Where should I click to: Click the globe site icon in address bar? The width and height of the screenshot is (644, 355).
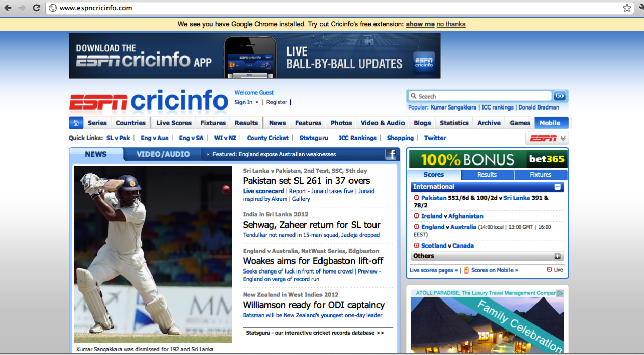click(52, 8)
